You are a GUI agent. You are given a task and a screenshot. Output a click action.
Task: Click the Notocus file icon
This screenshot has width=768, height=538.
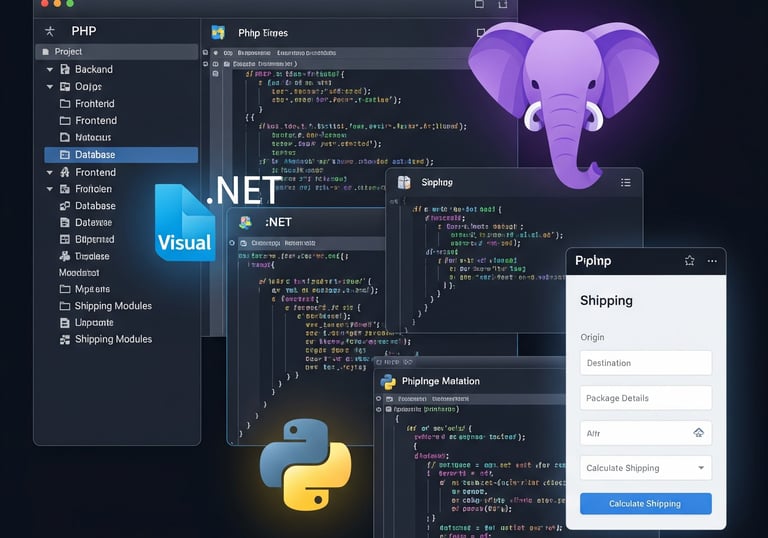65,137
